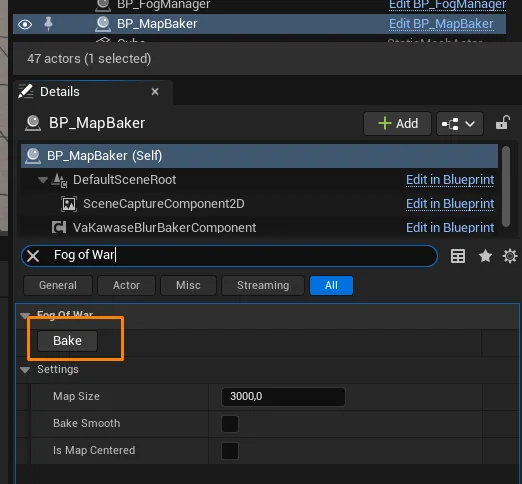
Task: Enable the Is Map Centered checkbox
Action: click(230, 451)
